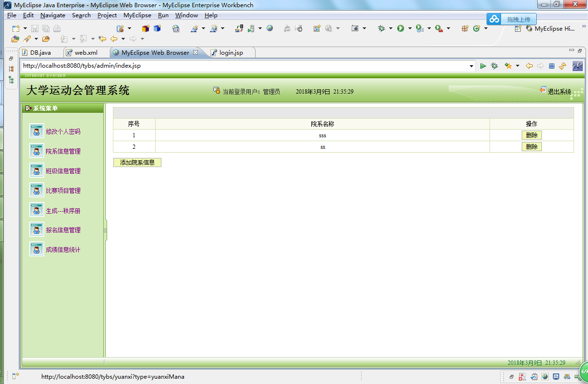Image resolution: width=588 pixels, height=384 pixels.
Task: Click the debug bug icon in browser bar
Action: click(494, 66)
